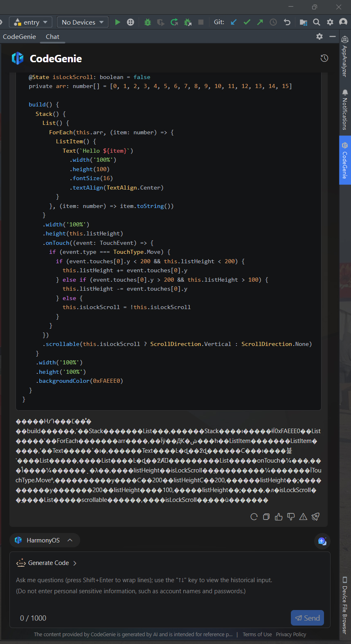Report the response with warning icon
The height and width of the screenshot is (644, 351).
click(303, 517)
